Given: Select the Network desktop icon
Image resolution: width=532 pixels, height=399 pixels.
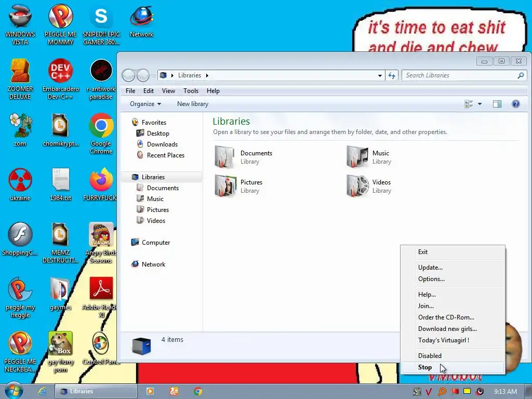Looking at the screenshot, I should coord(141,21).
